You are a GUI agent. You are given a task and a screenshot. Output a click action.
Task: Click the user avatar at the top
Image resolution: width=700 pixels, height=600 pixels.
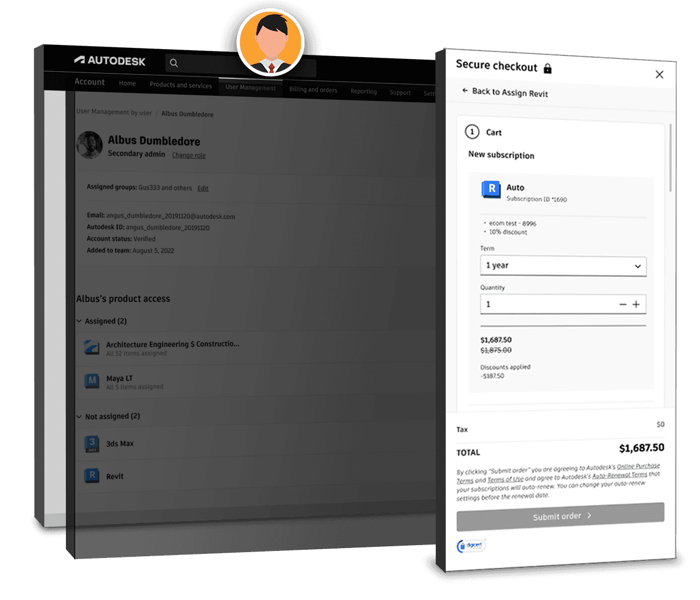271,43
